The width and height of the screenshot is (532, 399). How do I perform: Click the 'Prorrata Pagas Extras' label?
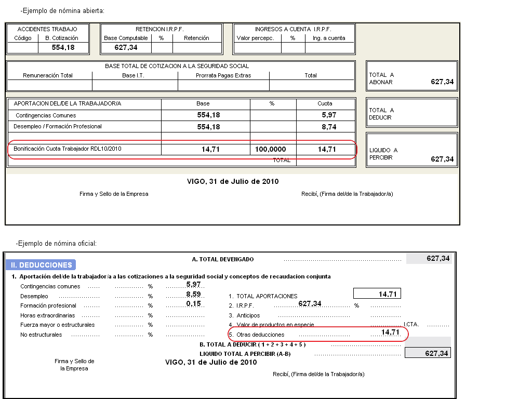[223, 75]
